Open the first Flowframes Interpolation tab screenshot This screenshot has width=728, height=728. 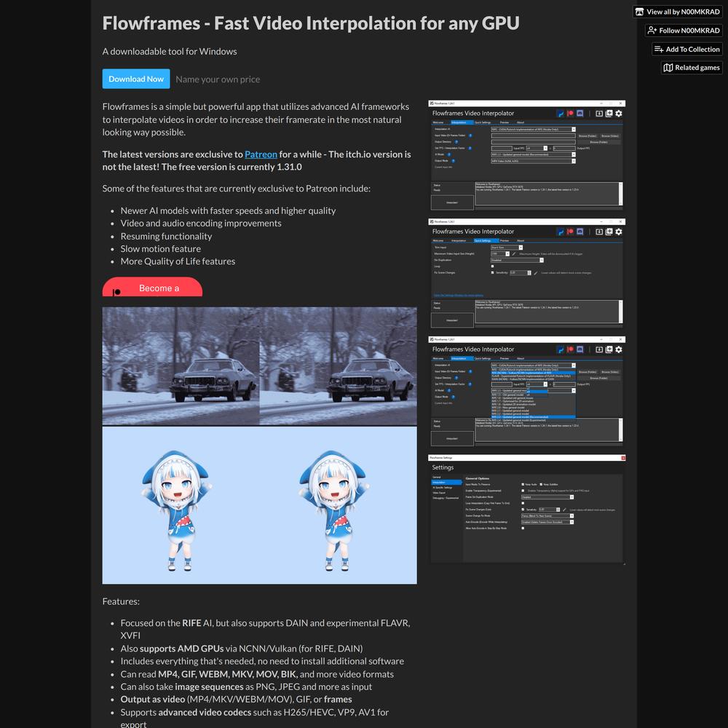point(526,156)
